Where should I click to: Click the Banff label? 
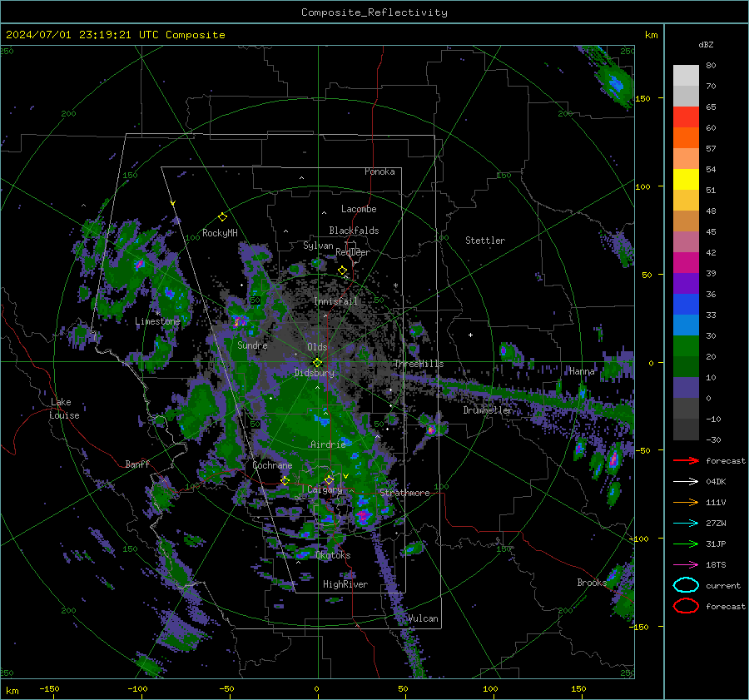coord(137,464)
